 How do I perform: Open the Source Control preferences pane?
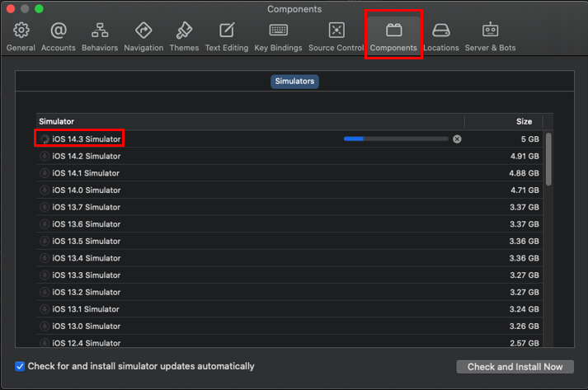336,36
